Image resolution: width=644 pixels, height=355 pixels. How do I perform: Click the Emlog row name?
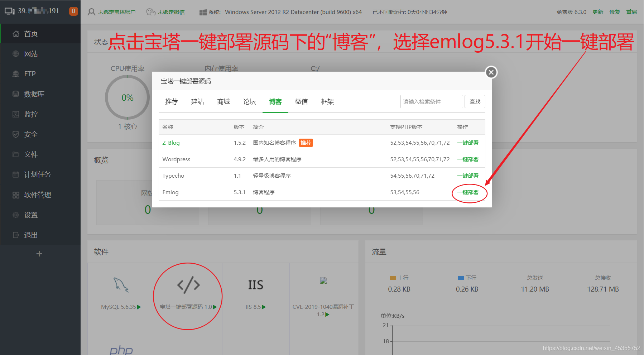tap(170, 192)
